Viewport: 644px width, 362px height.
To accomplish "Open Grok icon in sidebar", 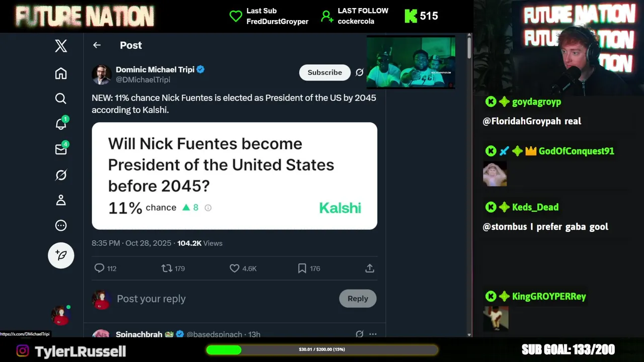I will [x=61, y=175].
